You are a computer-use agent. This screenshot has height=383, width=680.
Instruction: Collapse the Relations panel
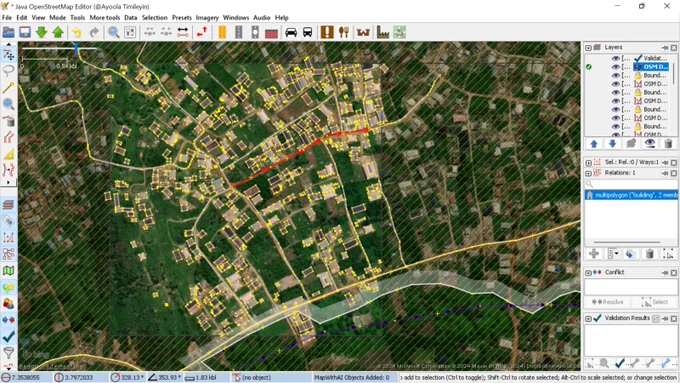click(x=588, y=173)
